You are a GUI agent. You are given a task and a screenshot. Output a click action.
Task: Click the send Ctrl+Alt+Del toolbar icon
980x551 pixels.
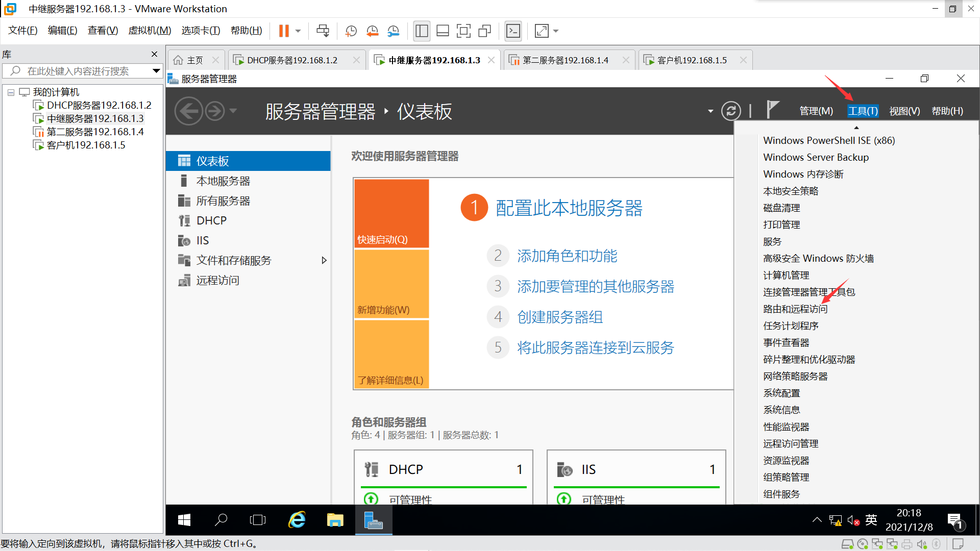[323, 31]
